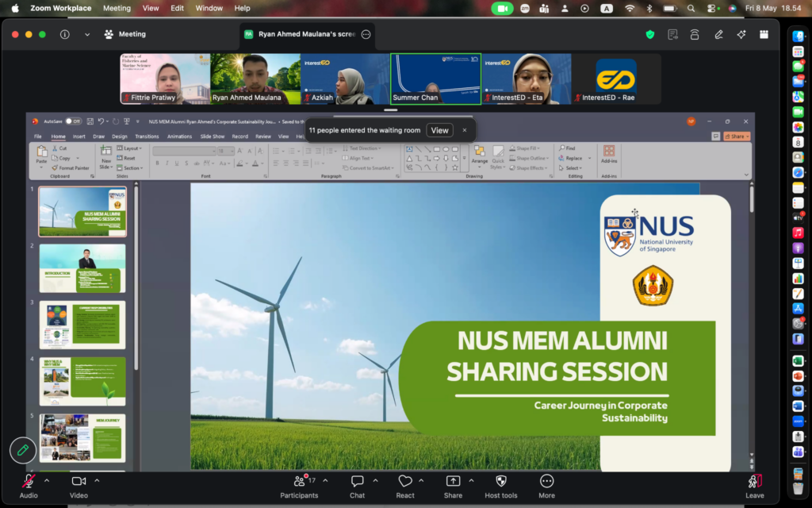
Task: Open meeting info icon in Zoom header
Action: 65,34
